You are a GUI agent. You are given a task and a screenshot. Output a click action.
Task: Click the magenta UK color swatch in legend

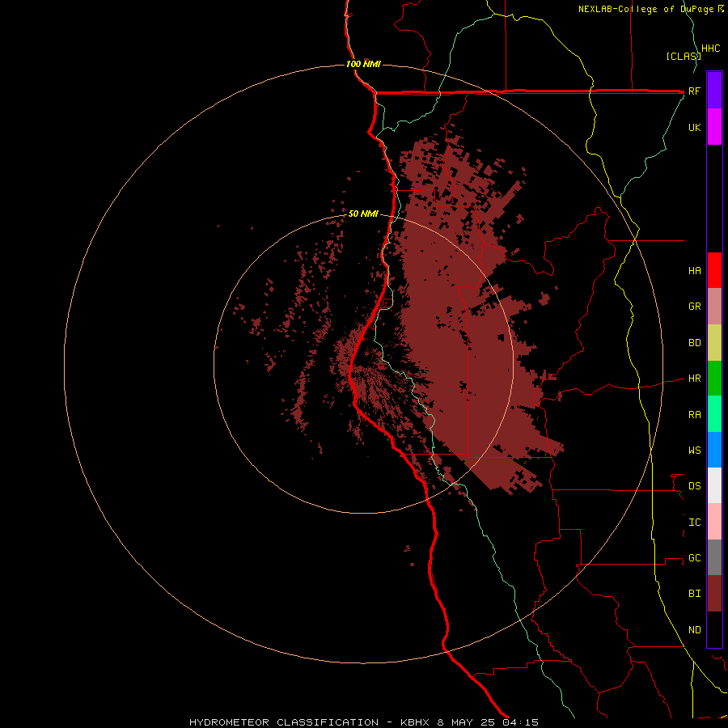[714, 127]
